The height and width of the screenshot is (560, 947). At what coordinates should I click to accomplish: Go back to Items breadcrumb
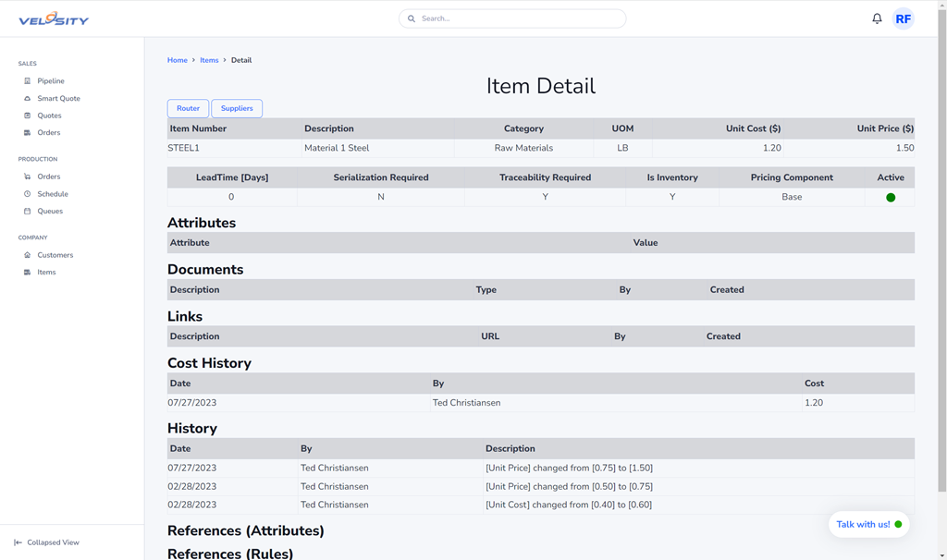(209, 60)
